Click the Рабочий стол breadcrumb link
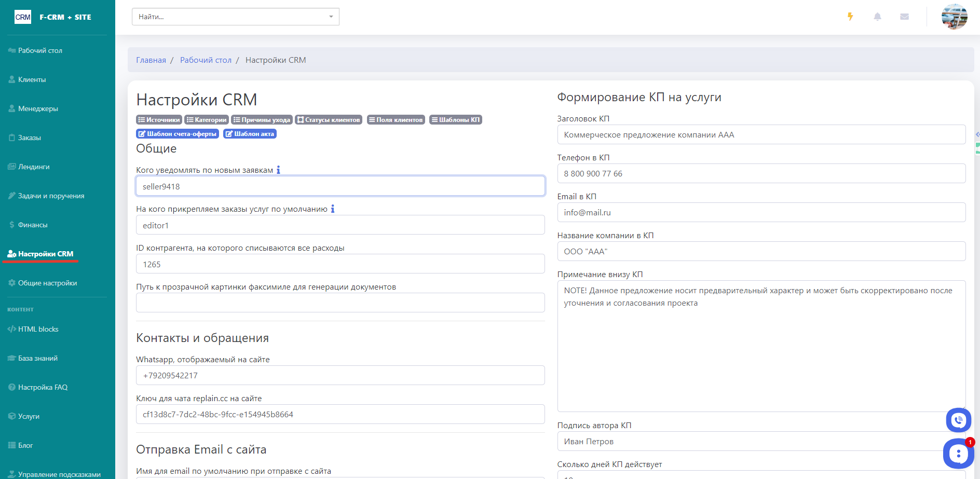The width and height of the screenshot is (980, 479). (x=206, y=60)
